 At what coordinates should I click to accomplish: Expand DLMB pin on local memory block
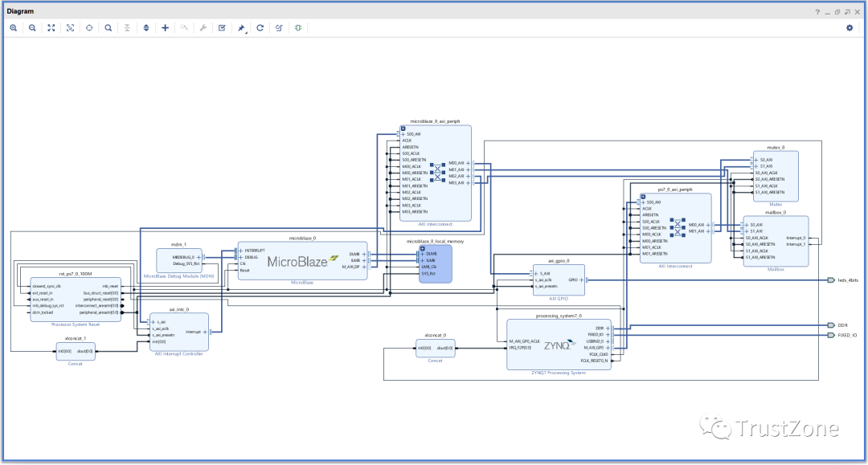point(423,254)
